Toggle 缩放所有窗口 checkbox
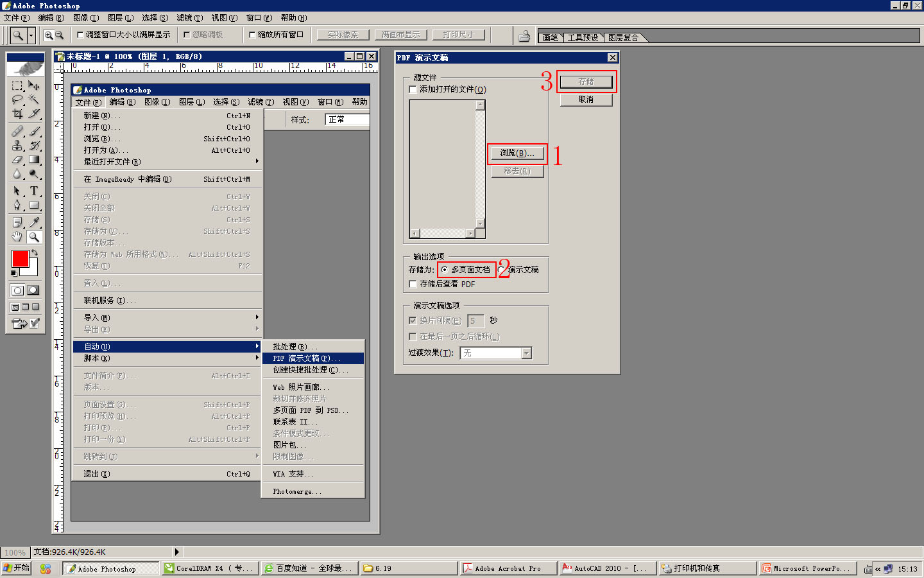Screen dimensions: 924x578 pos(252,35)
